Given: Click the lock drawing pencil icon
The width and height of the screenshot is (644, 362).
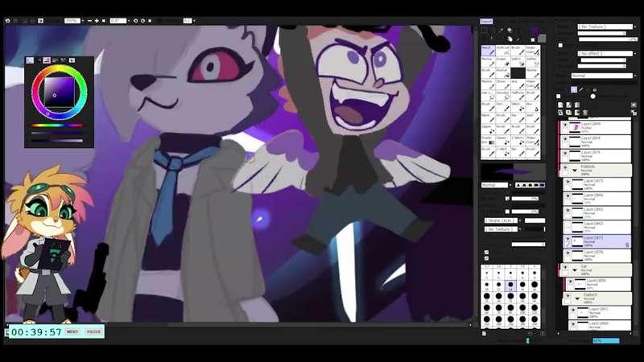Looking at the screenshot, I should [580, 89].
